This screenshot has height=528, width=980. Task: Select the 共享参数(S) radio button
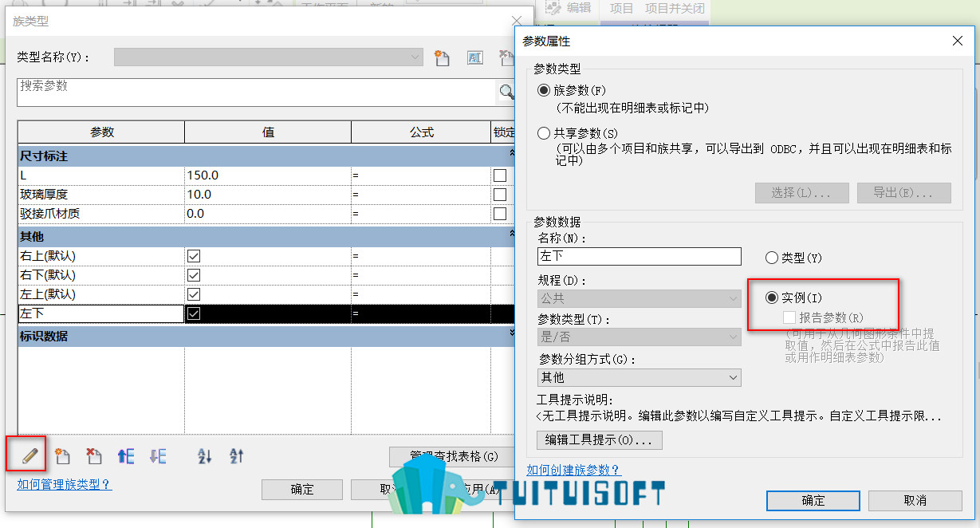pyautogui.click(x=544, y=133)
